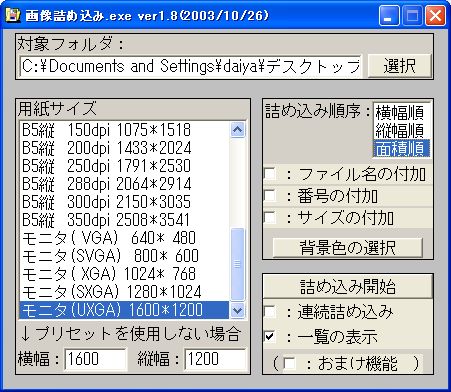
Task: Click the 横幅 width input field
Action: click(x=95, y=359)
